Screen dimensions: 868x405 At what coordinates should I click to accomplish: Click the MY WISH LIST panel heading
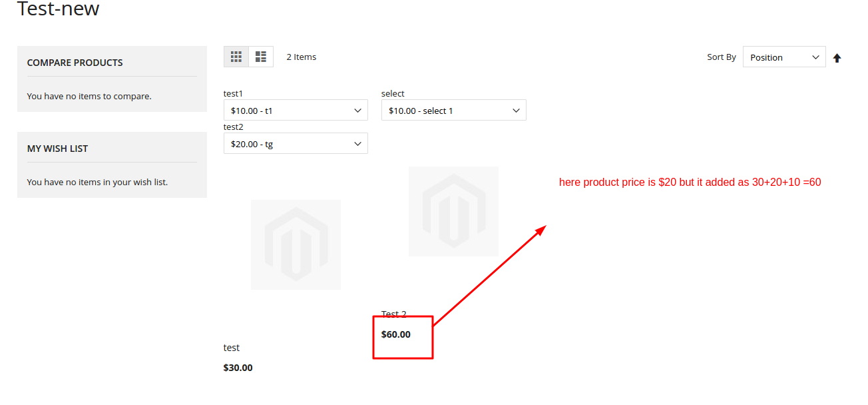pyautogui.click(x=57, y=148)
